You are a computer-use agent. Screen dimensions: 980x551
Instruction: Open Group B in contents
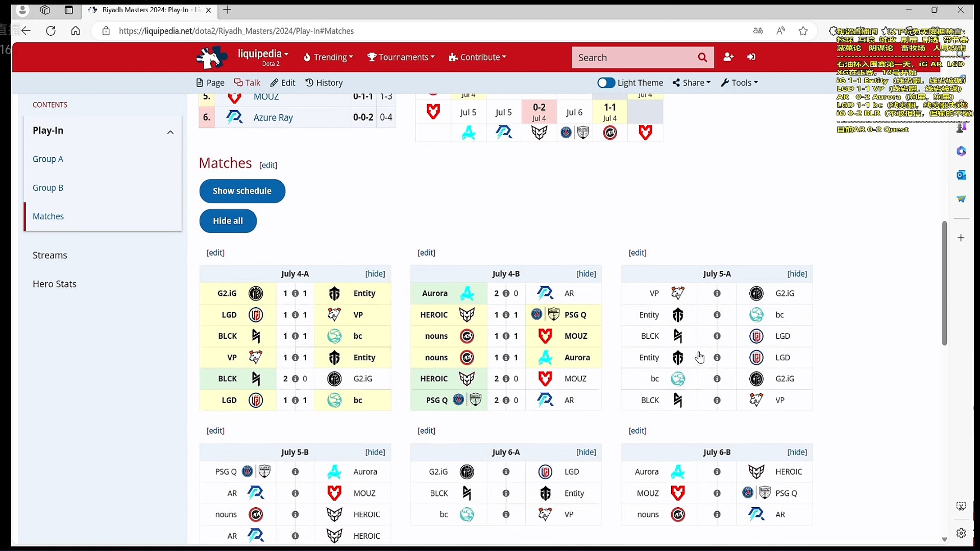48,188
